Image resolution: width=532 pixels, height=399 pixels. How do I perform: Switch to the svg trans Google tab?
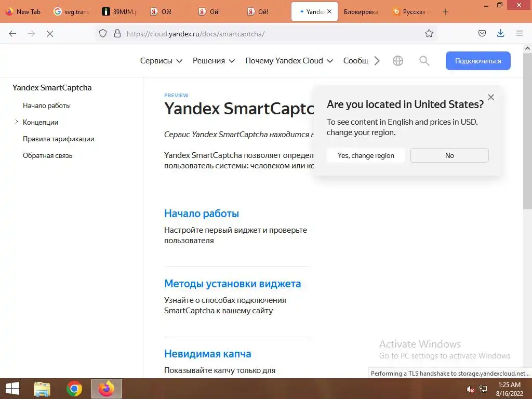pyautogui.click(x=72, y=12)
